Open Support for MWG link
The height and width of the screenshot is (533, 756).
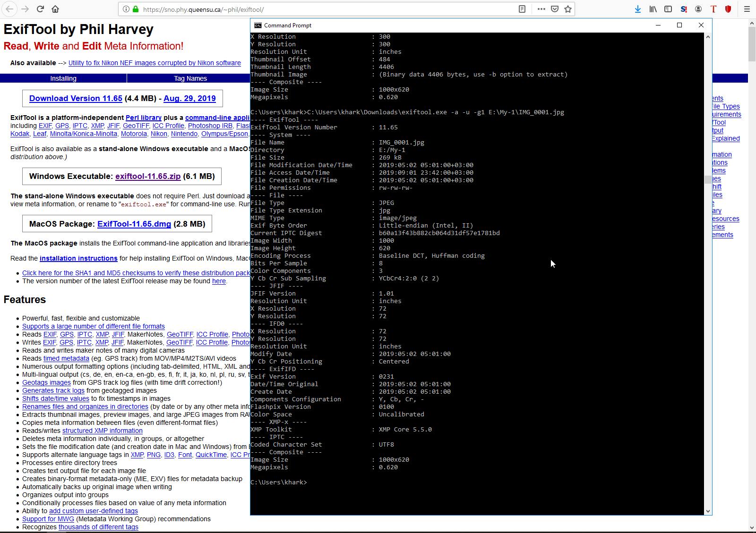(48, 519)
